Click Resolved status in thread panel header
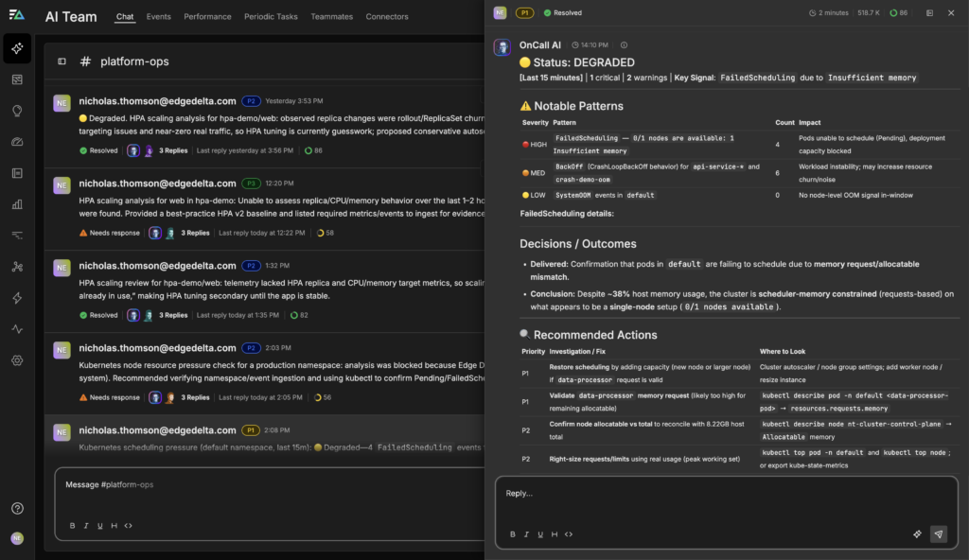The height and width of the screenshot is (560, 969). coord(562,13)
